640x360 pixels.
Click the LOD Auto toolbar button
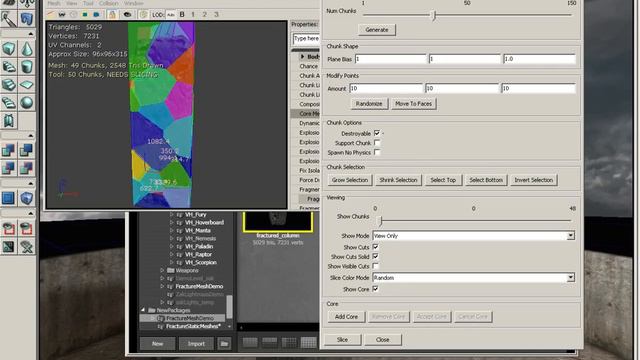click(x=171, y=14)
